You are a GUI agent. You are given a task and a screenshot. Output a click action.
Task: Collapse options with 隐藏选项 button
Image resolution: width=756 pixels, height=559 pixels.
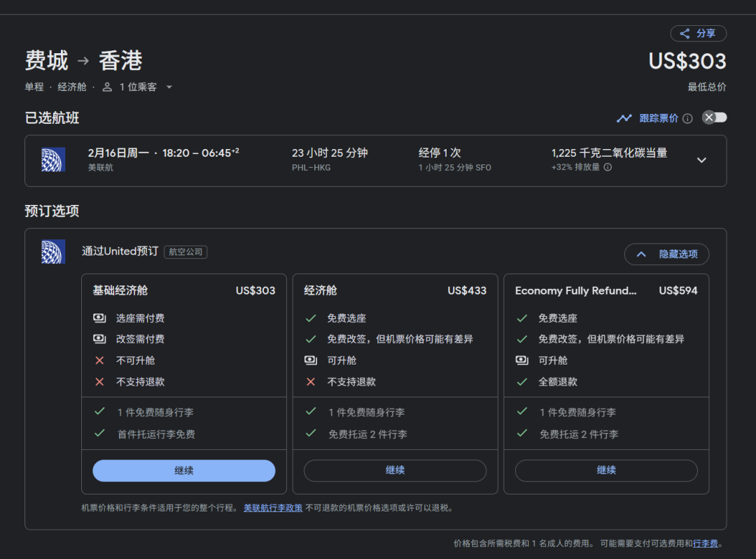tap(666, 254)
